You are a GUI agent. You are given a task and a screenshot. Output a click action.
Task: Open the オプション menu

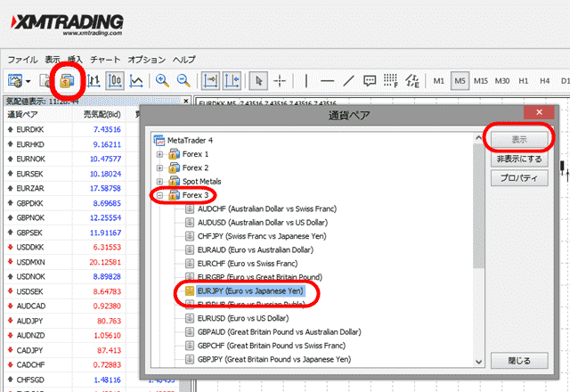click(x=146, y=60)
